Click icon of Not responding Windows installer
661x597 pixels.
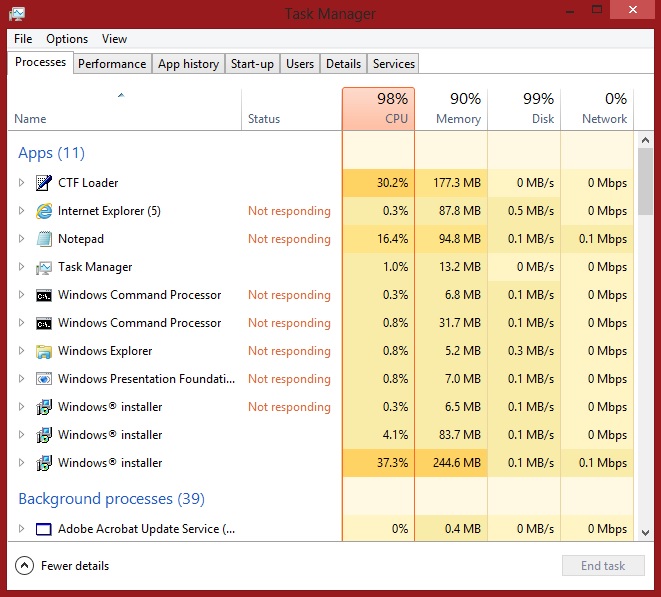tap(44, 407)
